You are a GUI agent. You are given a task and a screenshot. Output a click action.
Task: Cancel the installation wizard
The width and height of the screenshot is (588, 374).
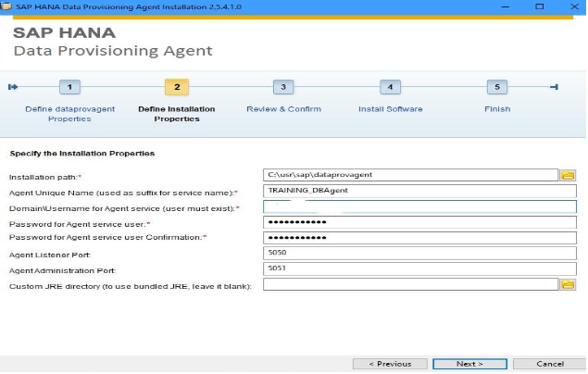549,364
